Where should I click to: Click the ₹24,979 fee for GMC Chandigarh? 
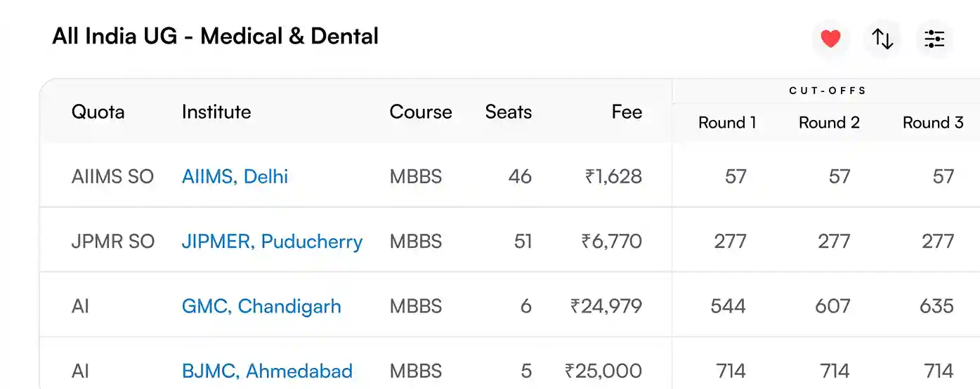(606, 306)
